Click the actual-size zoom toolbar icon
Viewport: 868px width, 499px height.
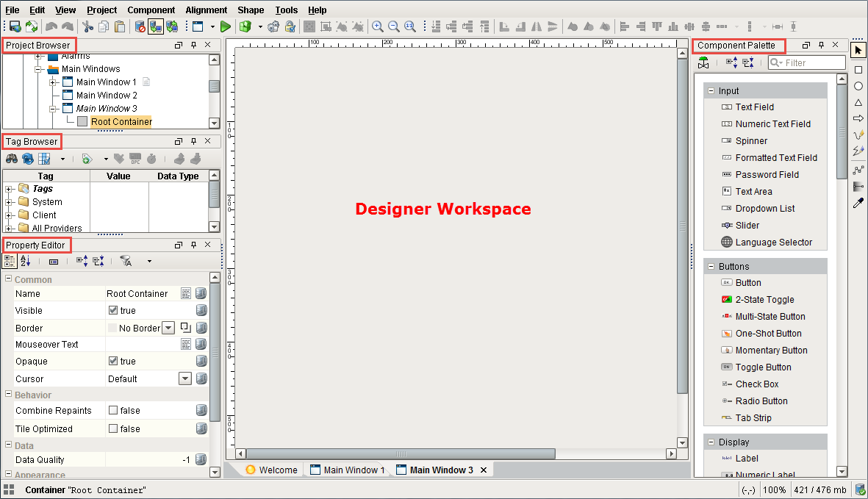tap(410, 26)
